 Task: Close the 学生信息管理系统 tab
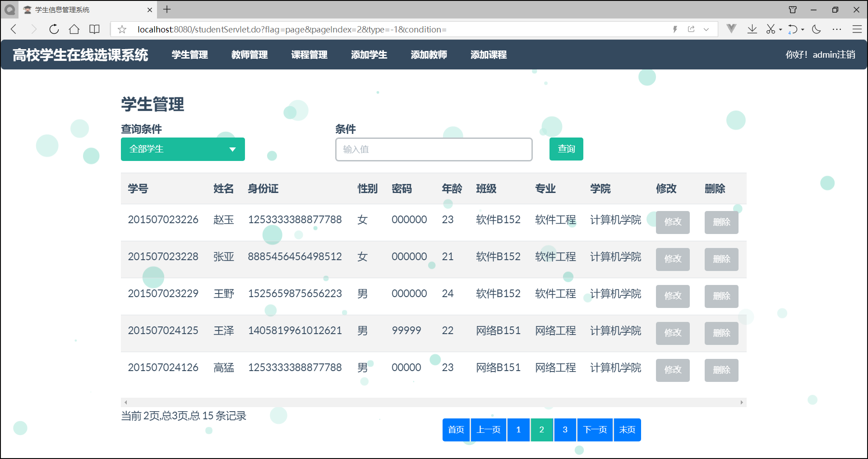[x=150, y=9]
